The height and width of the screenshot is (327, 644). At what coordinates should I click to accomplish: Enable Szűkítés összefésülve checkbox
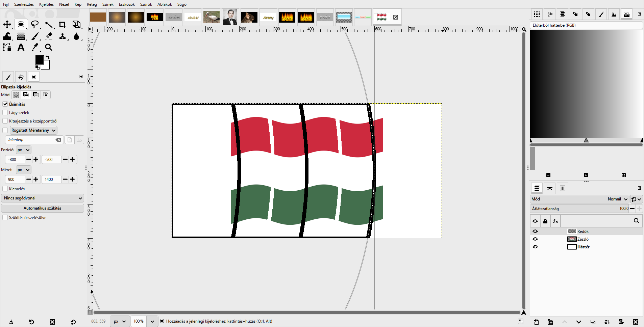point(5,217)
